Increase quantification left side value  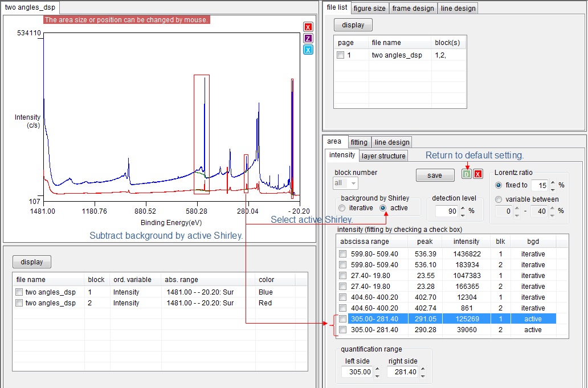tap(377, 369)
